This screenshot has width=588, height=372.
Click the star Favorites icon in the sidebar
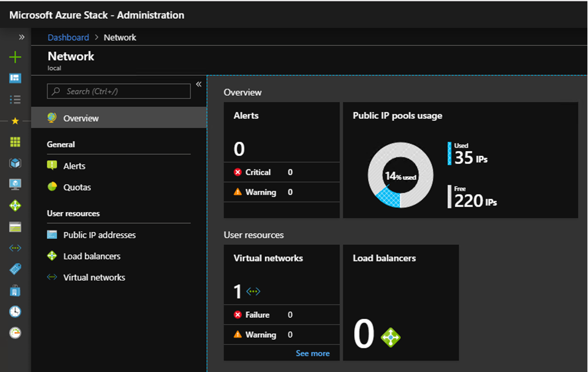pos(15,120)
